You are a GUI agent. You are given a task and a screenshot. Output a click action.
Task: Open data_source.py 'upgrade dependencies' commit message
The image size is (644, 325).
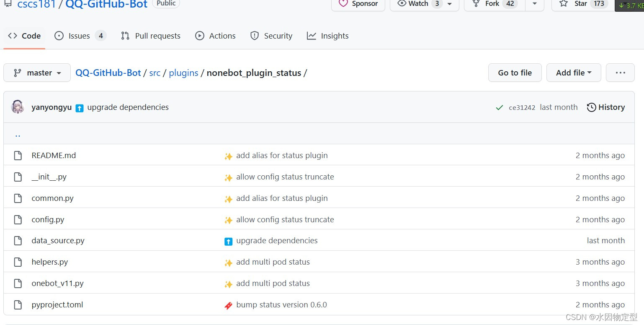tap(277, 241)
